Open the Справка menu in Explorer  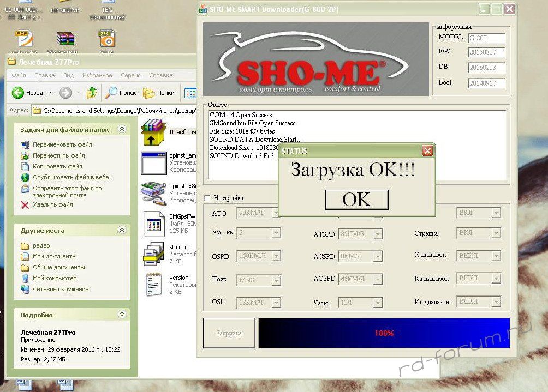pos(161,75)
